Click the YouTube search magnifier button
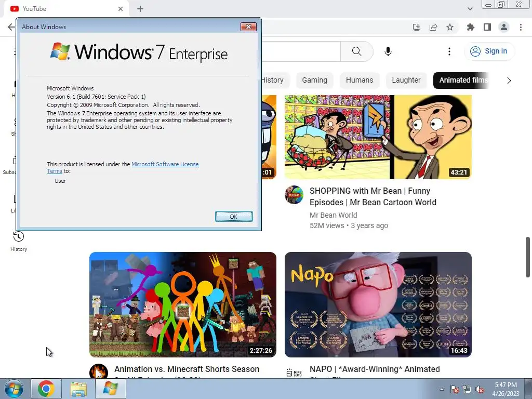532x399 pixels. [x=356, y=51]
